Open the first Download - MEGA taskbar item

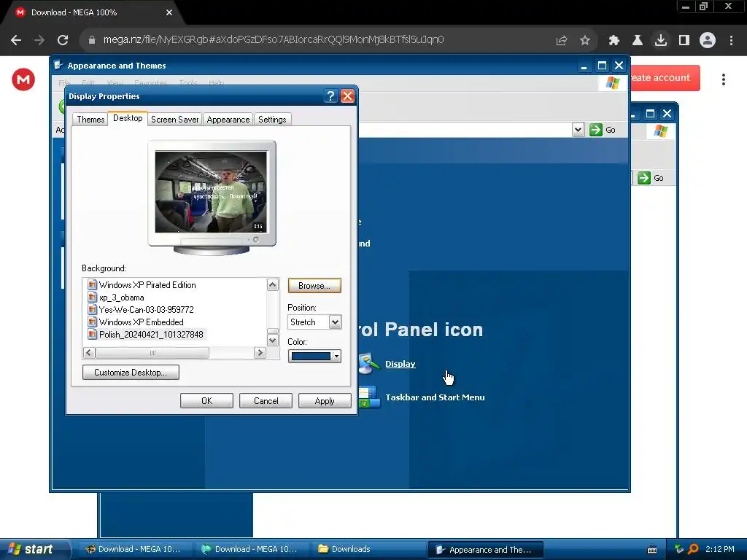click(x=133, y=550)
